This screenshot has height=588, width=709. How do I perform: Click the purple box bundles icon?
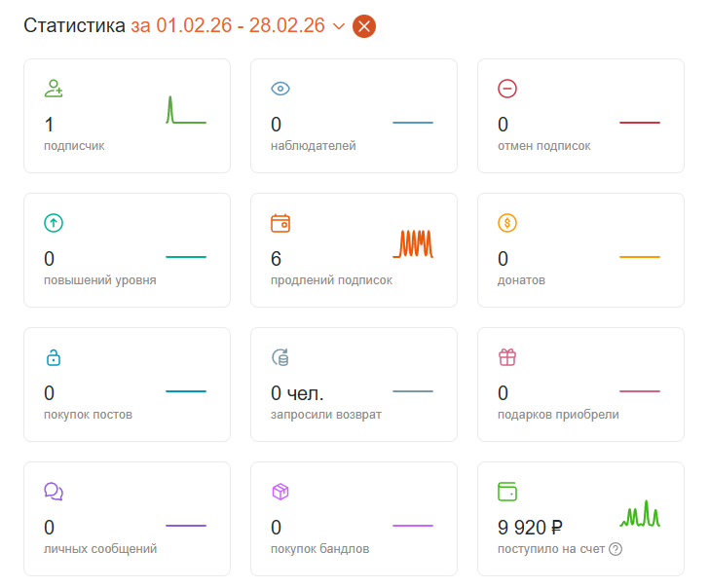(280, 492)
